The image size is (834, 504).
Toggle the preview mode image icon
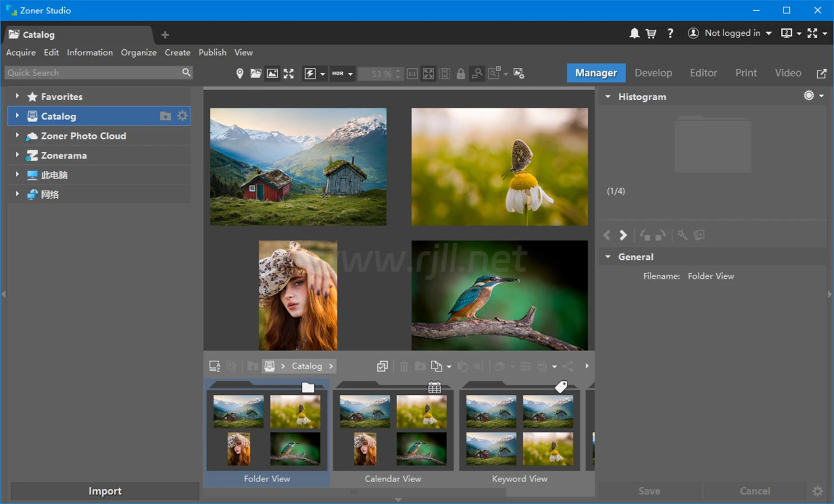click(x=272, y=73)
